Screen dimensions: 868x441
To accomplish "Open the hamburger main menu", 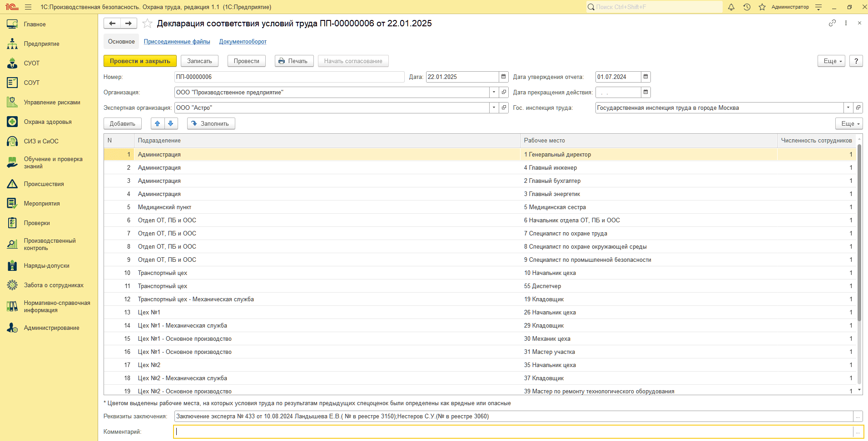I will point(28,7).
